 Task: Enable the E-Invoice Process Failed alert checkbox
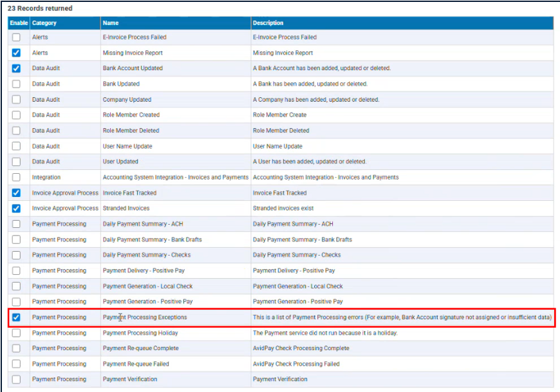(x=16, y=37)
